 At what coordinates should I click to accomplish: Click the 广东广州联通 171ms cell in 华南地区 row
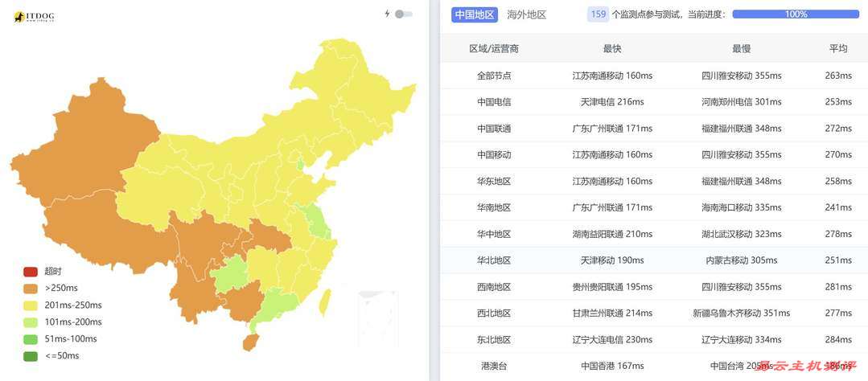point(612,207)
